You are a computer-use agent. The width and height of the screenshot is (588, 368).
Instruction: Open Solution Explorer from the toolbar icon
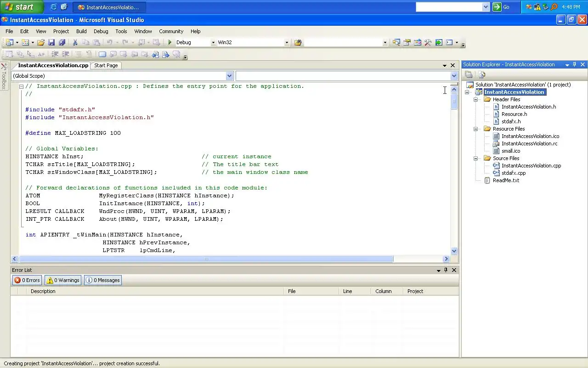[396, 42]
